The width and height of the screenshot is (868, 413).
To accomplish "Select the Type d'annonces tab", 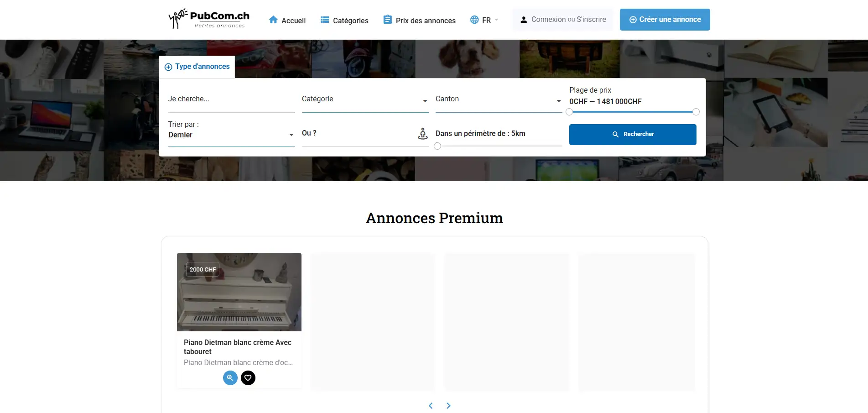I will click(197, 67).
